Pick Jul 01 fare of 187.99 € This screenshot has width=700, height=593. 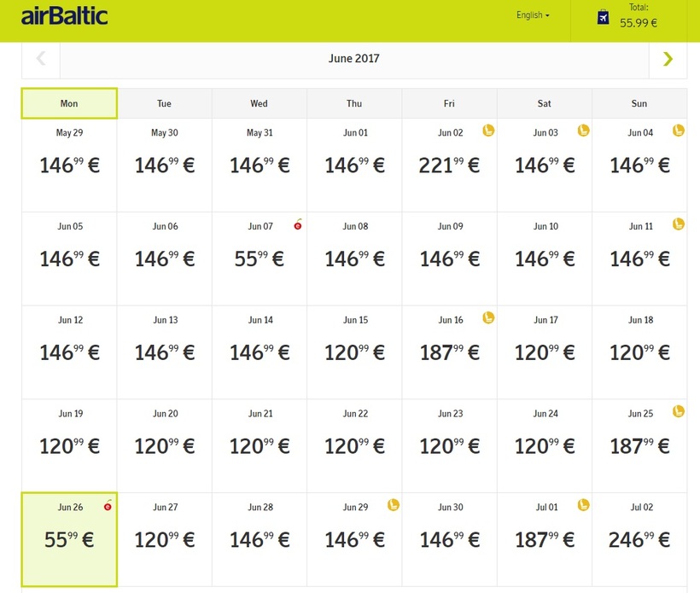[545, 540]
